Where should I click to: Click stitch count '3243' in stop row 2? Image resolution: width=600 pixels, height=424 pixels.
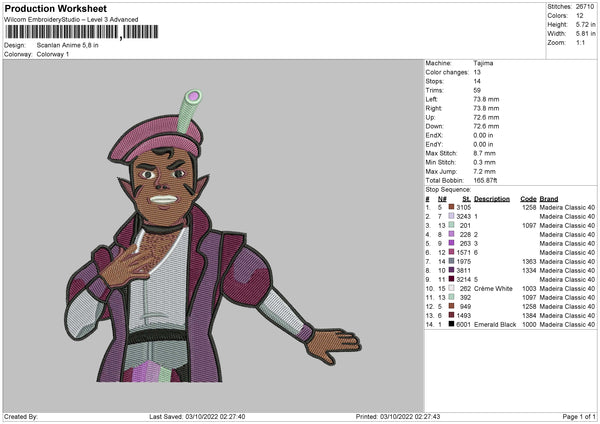463,216
